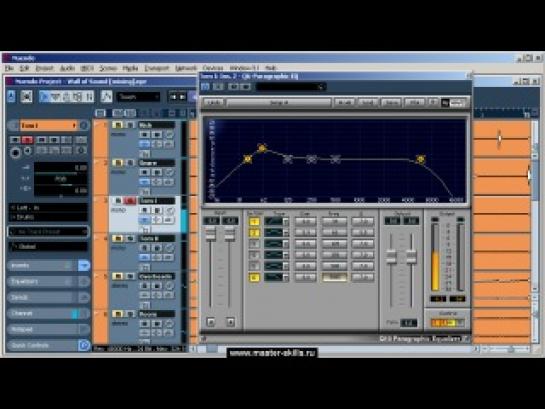Adjust the left output fader of the EQ
This screenshot has height=409, width=545.
[391, 256]
